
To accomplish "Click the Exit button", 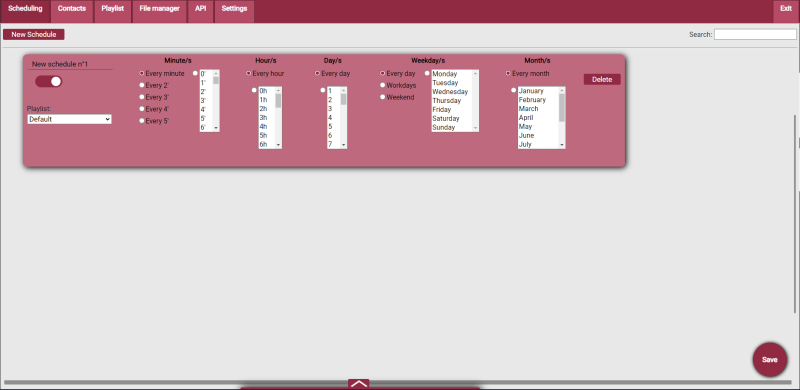I will pyautogui.click(x=786, y=11).
